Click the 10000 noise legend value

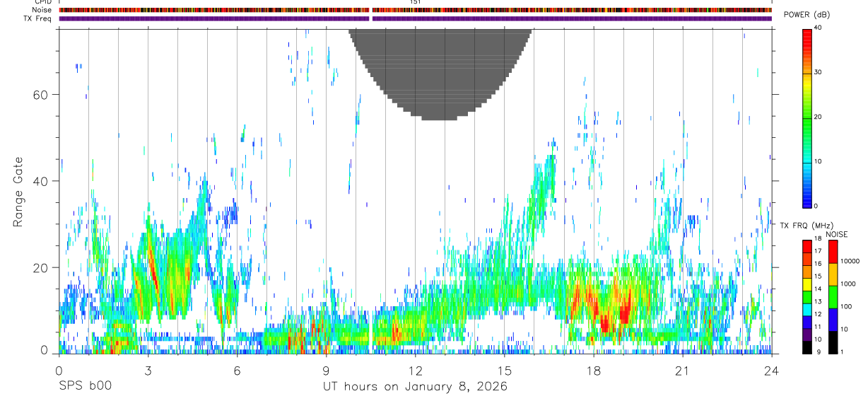(849, 261)
